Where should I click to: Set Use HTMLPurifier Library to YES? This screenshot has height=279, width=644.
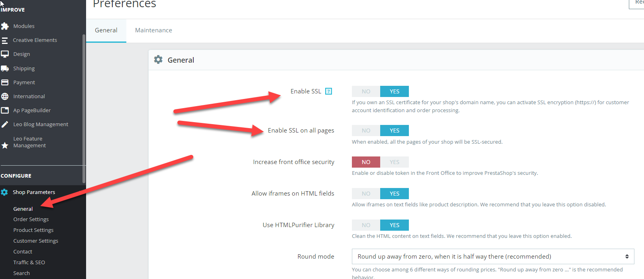point(395,225)
